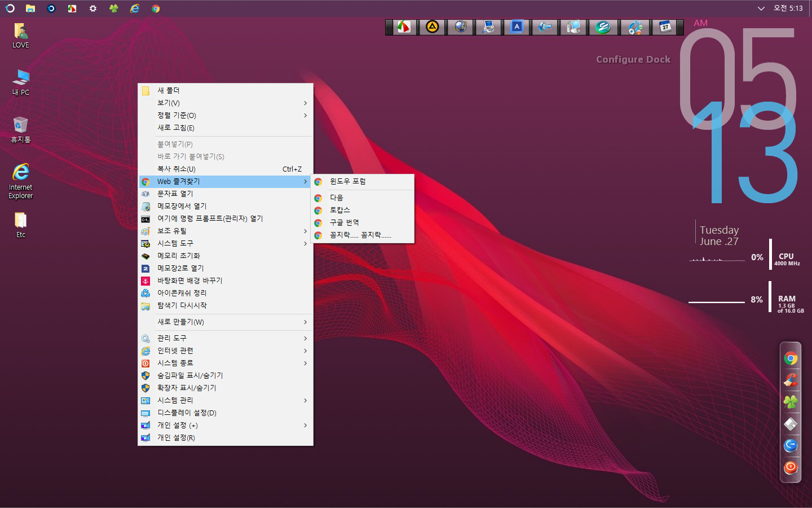The height and width of the screenshot is (508, 812).
Task: Launch the blue 'A' Acronis icon in the dock
Action: tap(517, 27)
